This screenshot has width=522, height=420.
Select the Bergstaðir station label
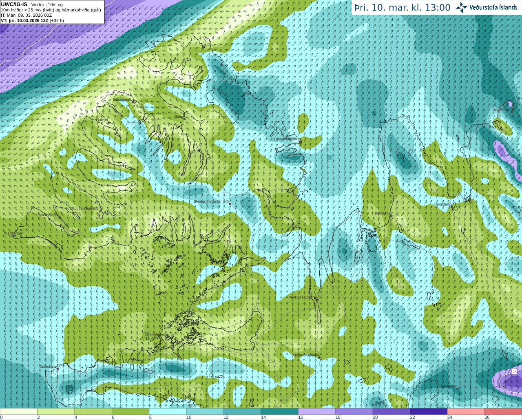click(x=443, y=204)
